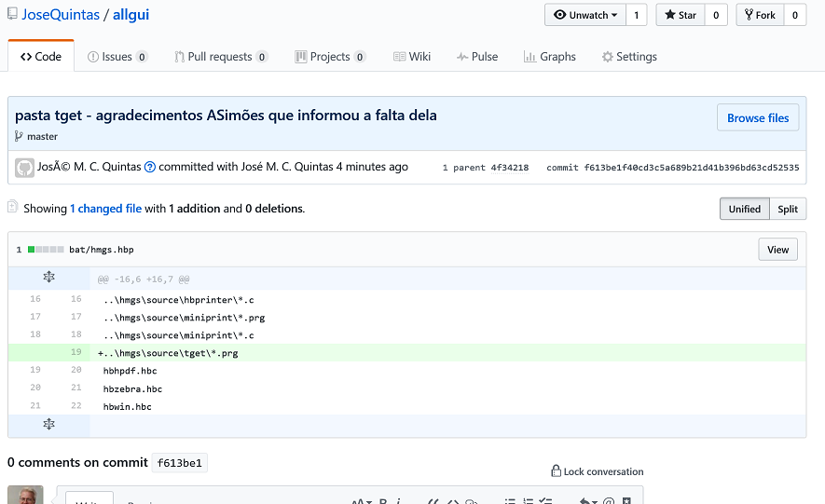Click the '1 changed file' link

[105, 209]
